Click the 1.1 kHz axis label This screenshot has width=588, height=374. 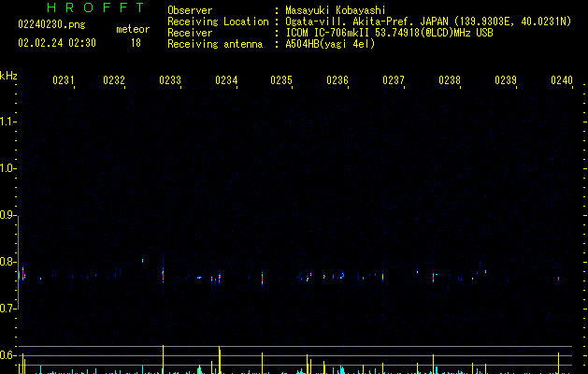click(x=7, y=122)
